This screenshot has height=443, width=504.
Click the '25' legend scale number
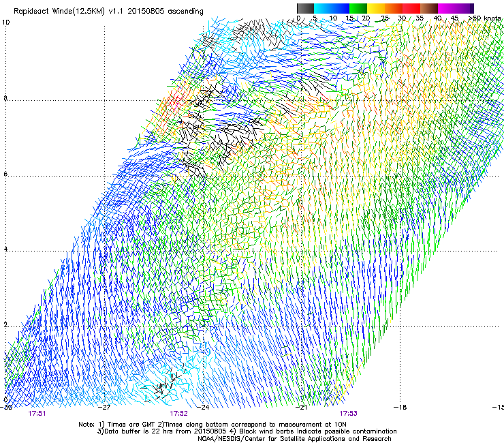[x=384, y=18]
